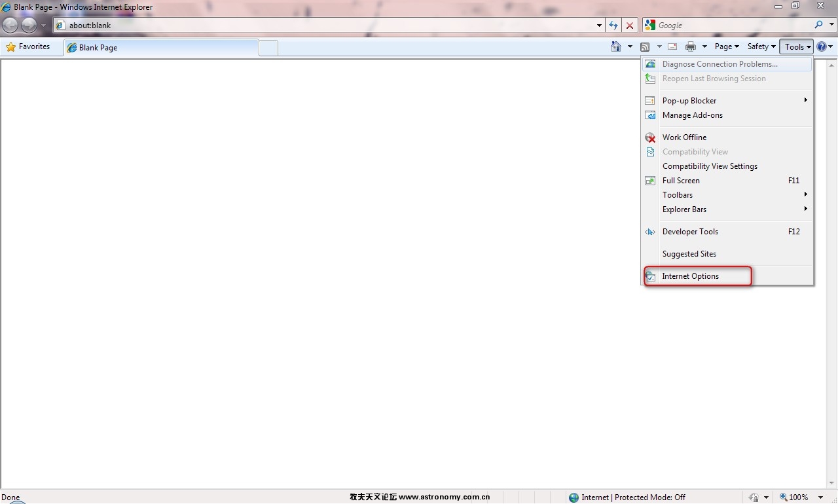The width and height of the screenshot is (838, 504).
Task: Open the 100% zoom level button
Action: (793, 497)
